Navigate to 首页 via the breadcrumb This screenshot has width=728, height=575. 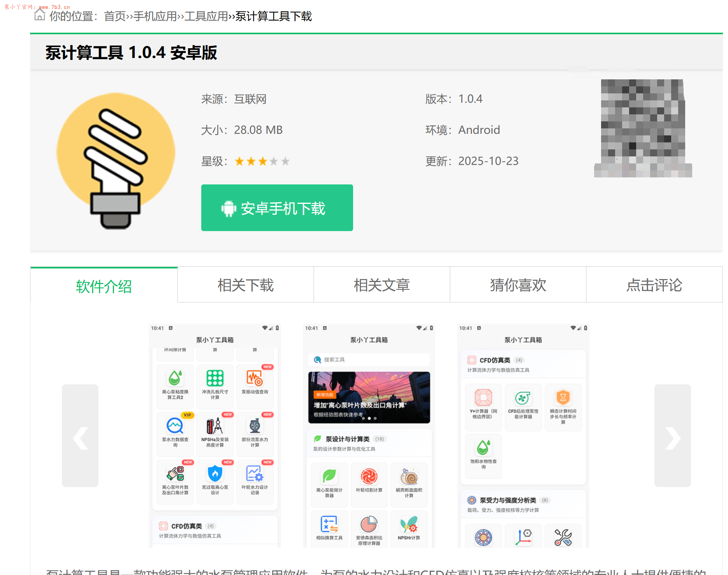(115, 17)
